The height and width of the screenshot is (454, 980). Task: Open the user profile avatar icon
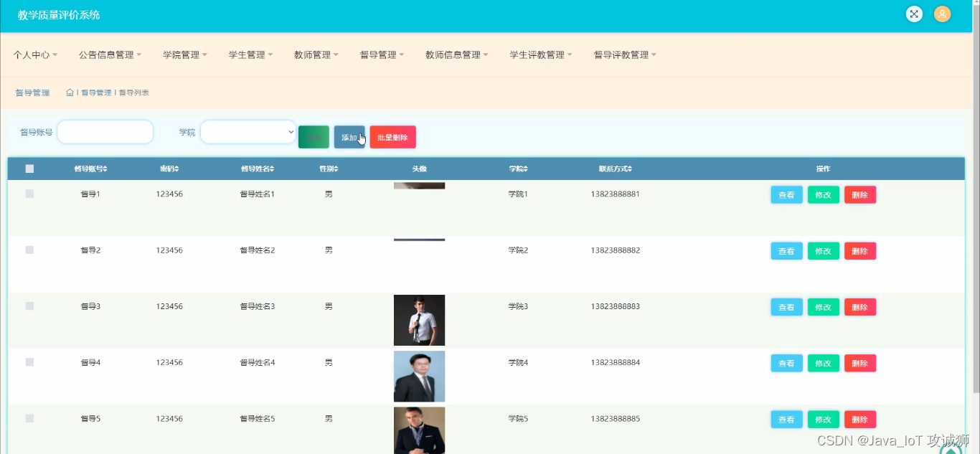(x=942, y=14)
